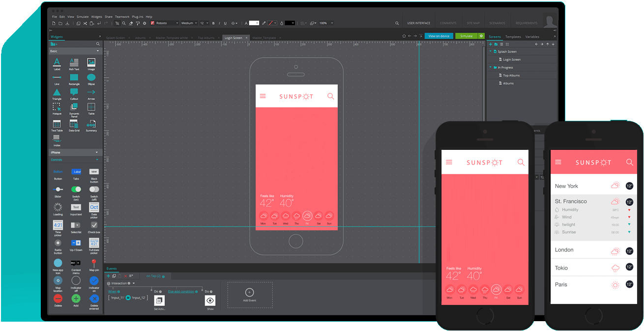Open the white text color swatch
This screenshot has width=644, height=331.
click(x=254, y=23)
